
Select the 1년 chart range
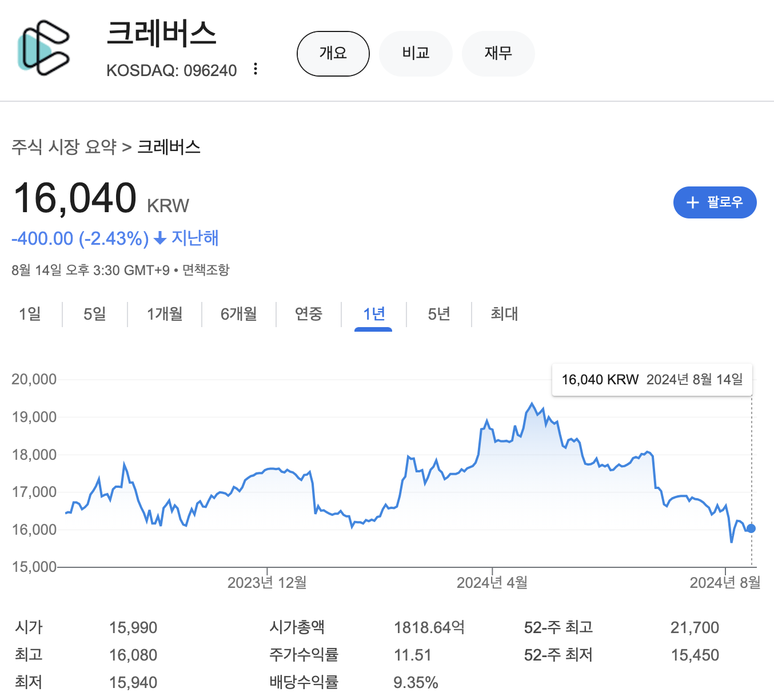(x=374, y=314)
